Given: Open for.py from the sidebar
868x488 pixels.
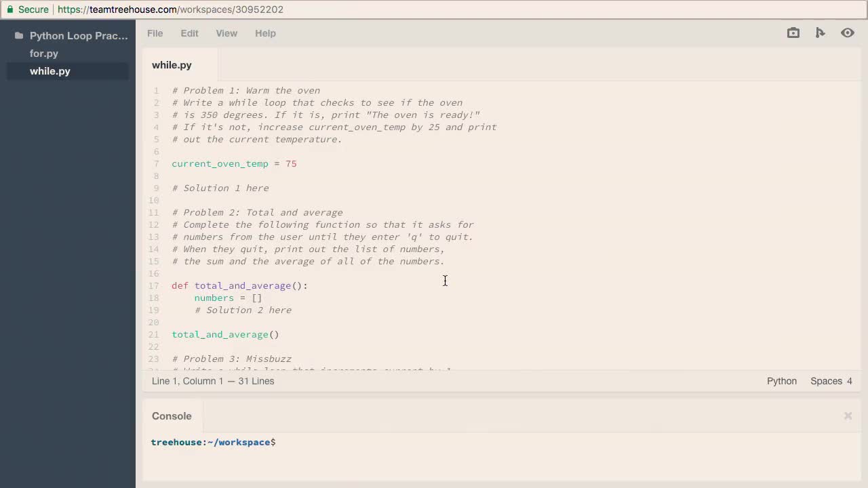Looking at the screenshot, I should pos(43,54).
